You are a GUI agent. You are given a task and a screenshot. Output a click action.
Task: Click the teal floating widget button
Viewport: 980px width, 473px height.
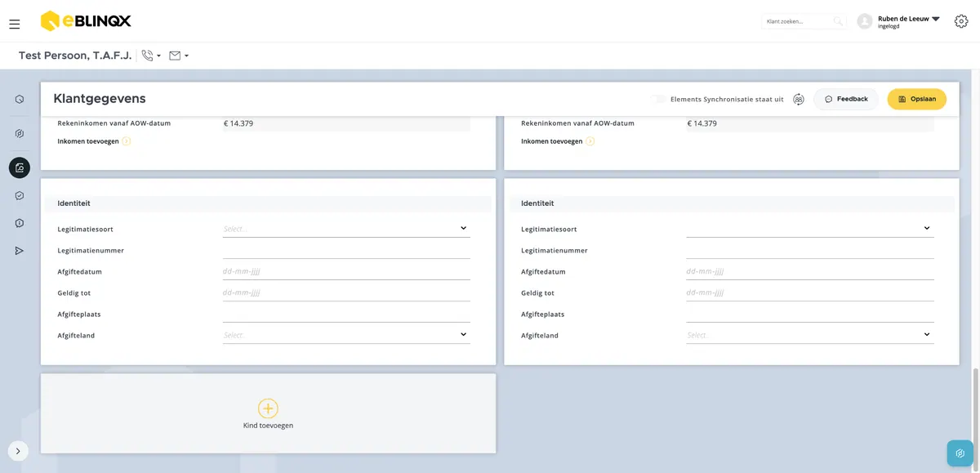(960, 453)
